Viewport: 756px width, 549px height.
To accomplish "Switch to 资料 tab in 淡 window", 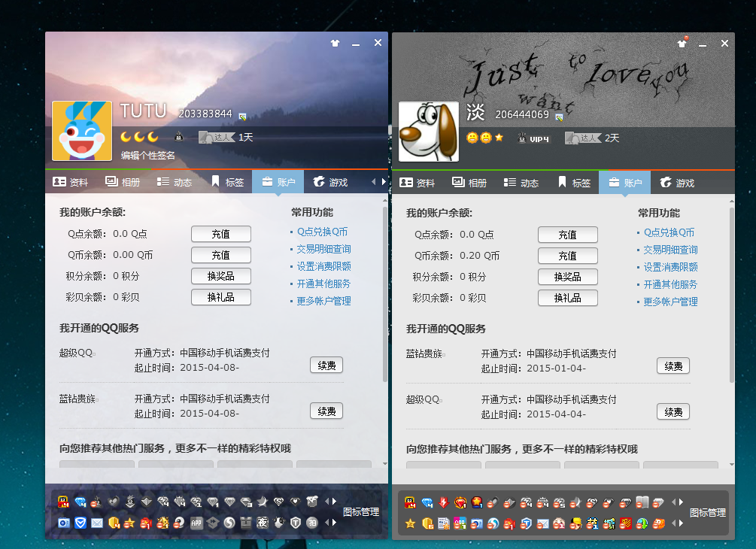I will click(417, 184).
